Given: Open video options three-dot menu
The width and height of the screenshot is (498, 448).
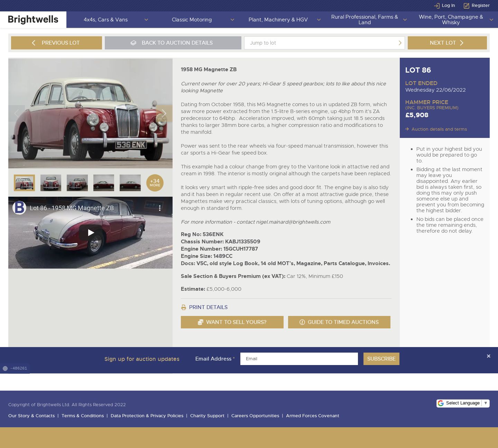Looking at the screenshot, I should point(159,208).
